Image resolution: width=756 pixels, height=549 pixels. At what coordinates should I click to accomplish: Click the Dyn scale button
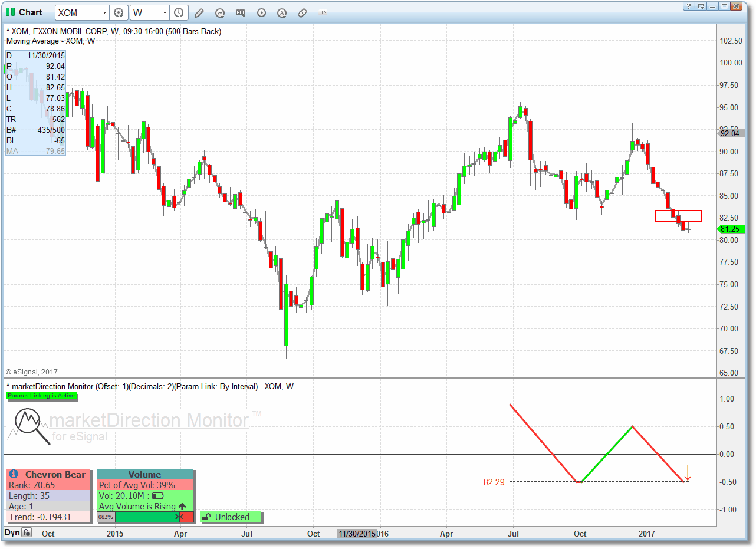click(x=12, y=533)
